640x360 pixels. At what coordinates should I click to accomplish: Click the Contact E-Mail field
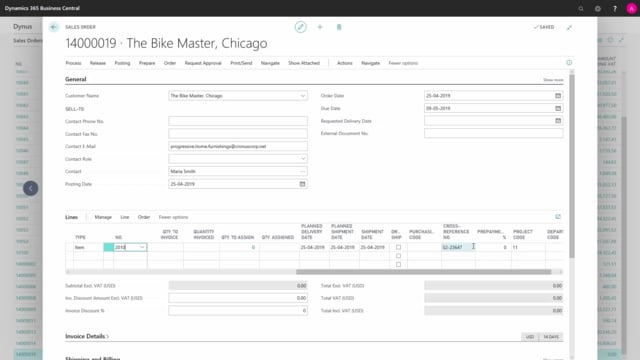point(238,146)
